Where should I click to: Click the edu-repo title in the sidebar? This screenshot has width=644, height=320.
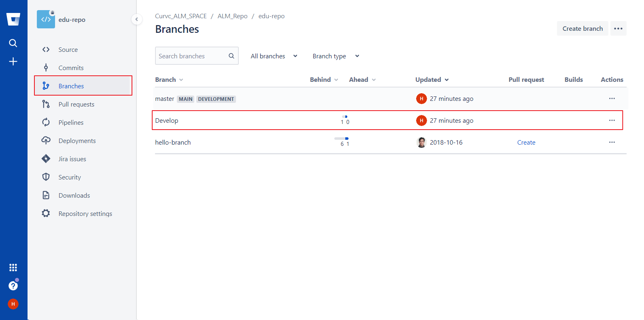click(72, 20)
